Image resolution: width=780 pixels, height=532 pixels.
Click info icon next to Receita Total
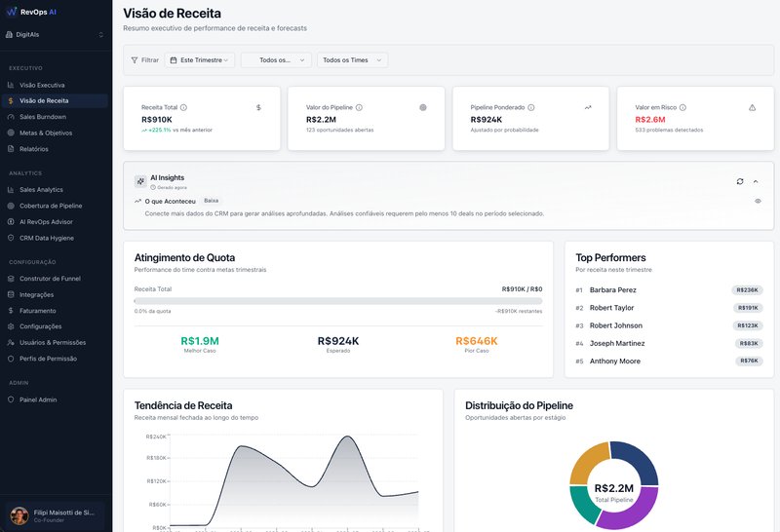pos(183,107)
